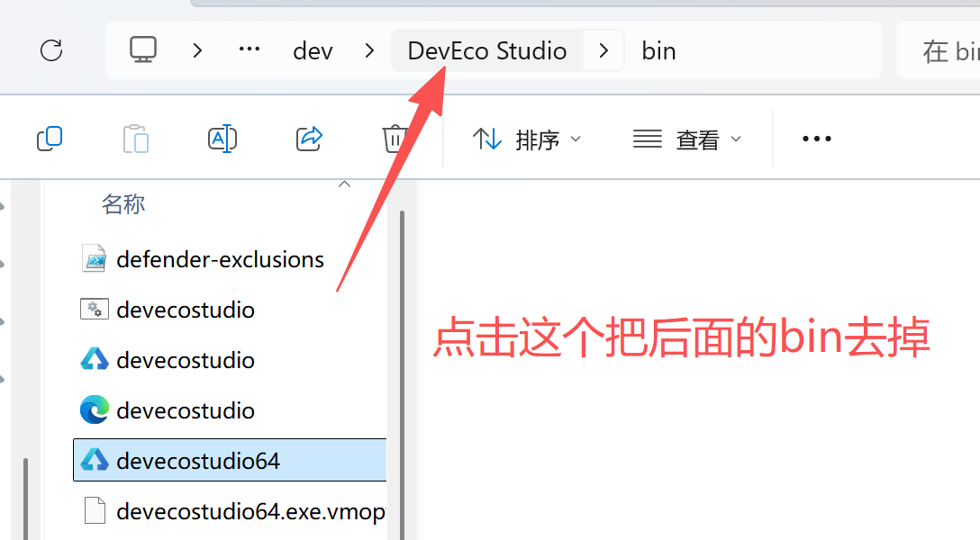Open the 查看 view dropdown
The height and width of the screenshot is (540, 980).
(x=688, y=139)
